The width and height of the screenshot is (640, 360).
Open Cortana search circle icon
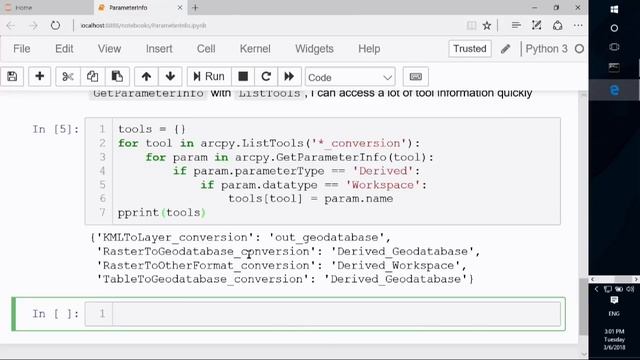coord(614,28)
